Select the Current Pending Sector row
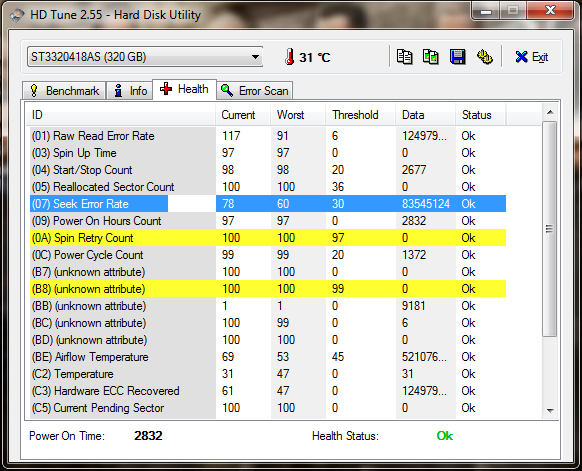582x471 pixels. (268, 408)
